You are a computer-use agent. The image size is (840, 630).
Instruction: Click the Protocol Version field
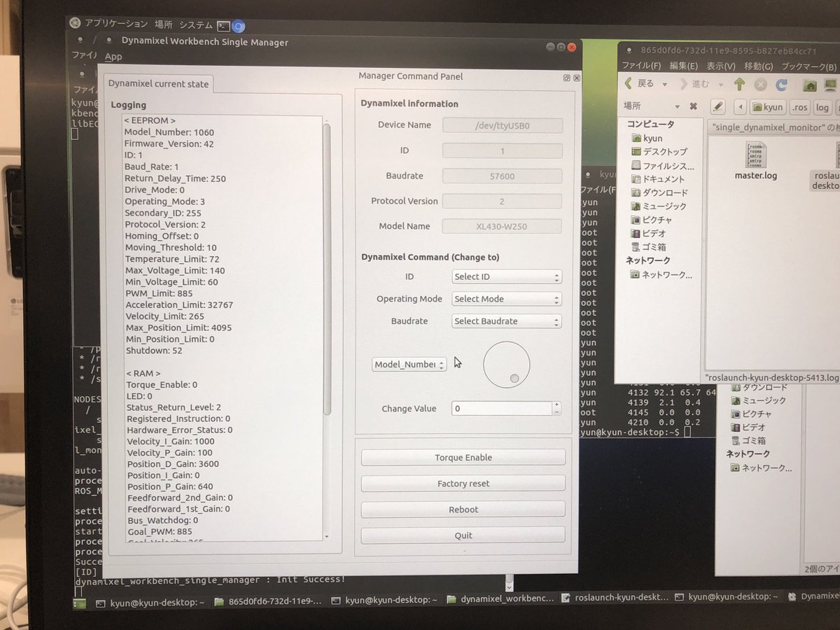coord(503,201)
